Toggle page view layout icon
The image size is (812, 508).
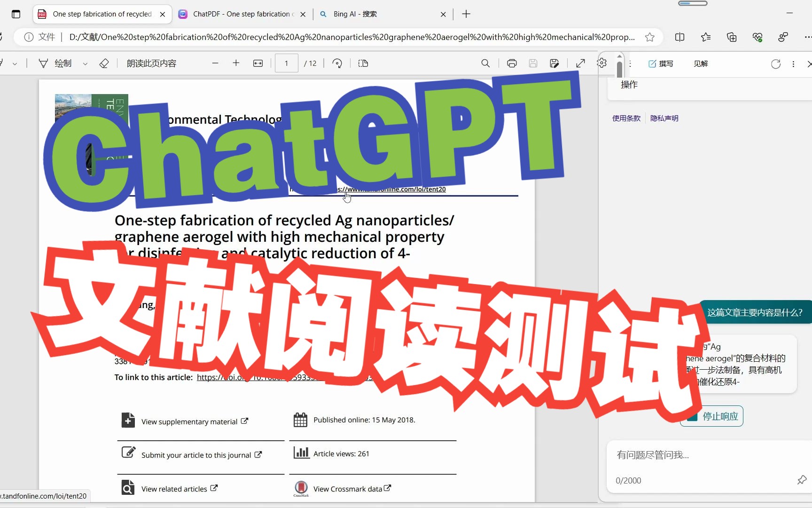[x=363, y=63]
